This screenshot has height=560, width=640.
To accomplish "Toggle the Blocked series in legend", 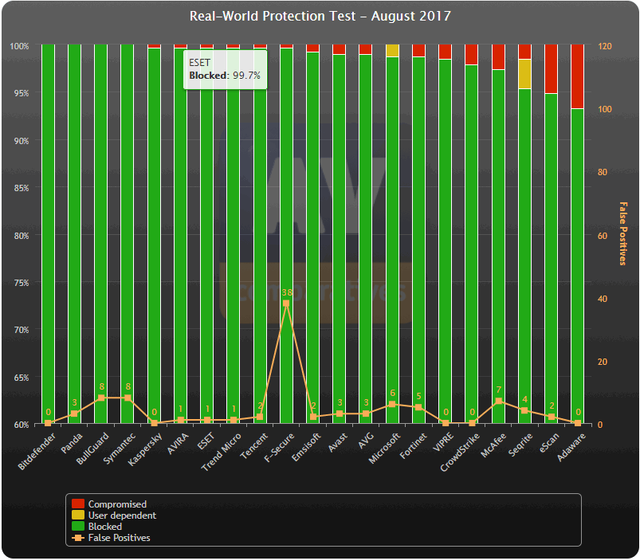I will tap(97, 526).
